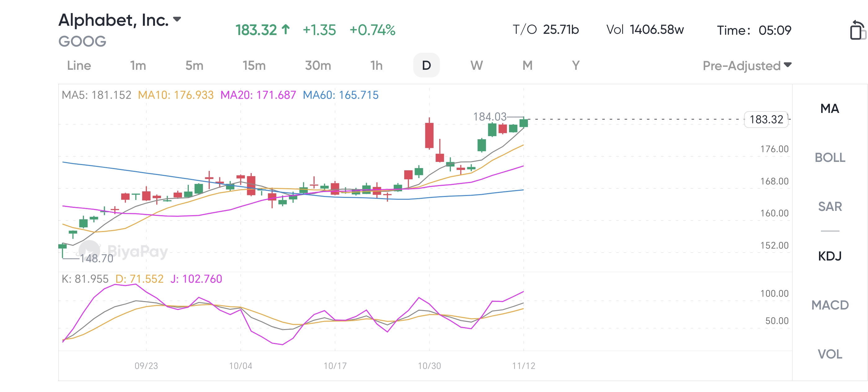Click the header price 183.32
The image size is (868, 392).
[x=256, y=30]
